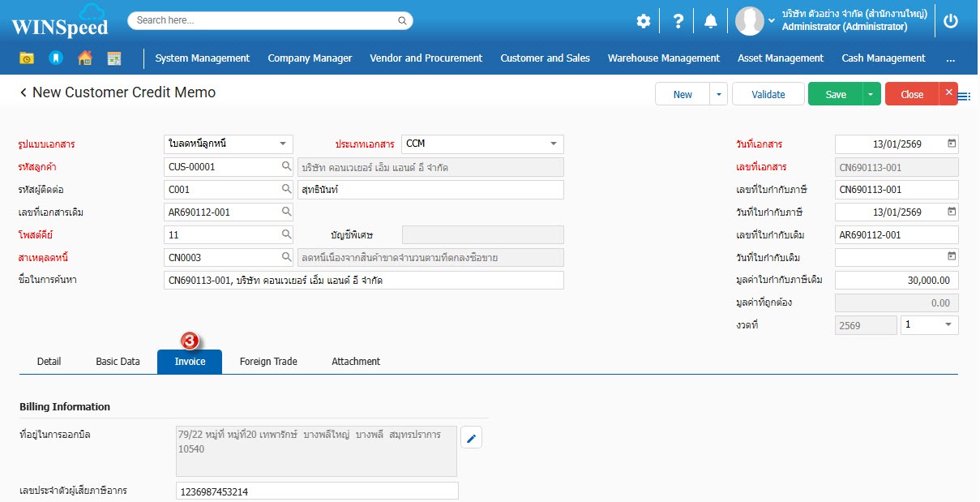The height and width of the screenshot is (502, 980).
Task: Expand the period number dropdown showing 1
Action: [x=948, y=324]
